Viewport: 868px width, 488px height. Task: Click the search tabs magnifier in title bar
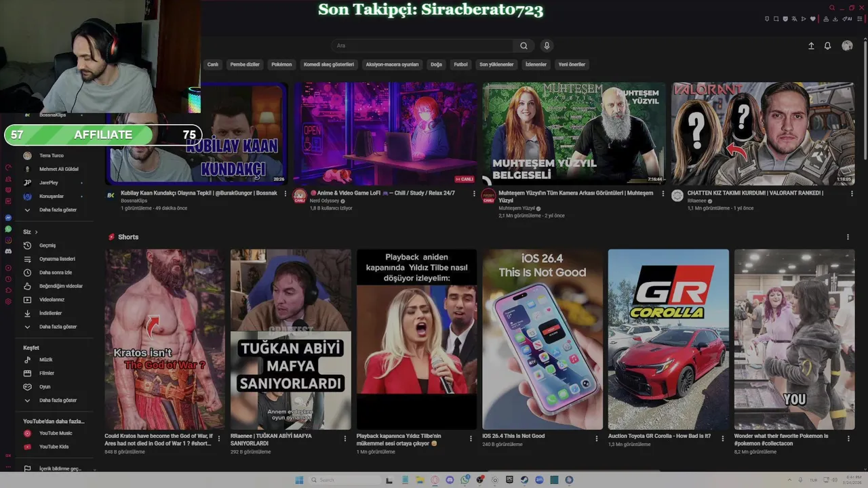pos(832,7)
